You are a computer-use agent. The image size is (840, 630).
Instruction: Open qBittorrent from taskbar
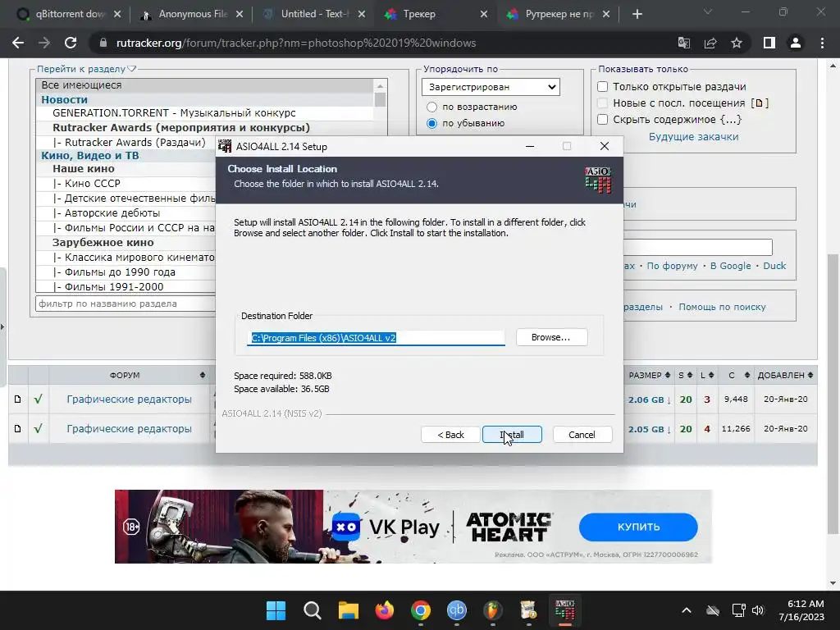[456, 610]
